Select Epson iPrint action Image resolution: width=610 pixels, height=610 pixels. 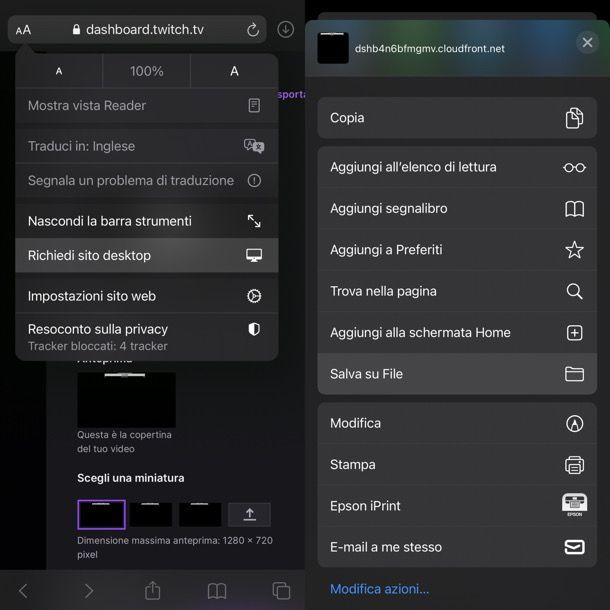(457, 506)
